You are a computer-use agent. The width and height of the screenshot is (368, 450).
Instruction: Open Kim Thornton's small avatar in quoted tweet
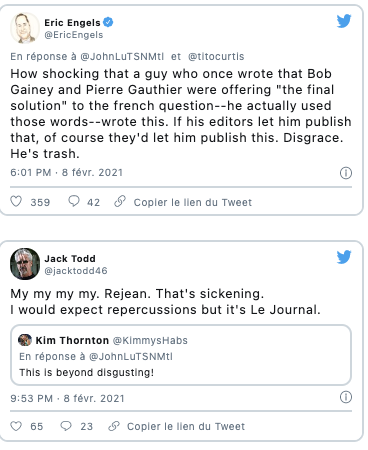pyautogui.click(x=25, y=340)
